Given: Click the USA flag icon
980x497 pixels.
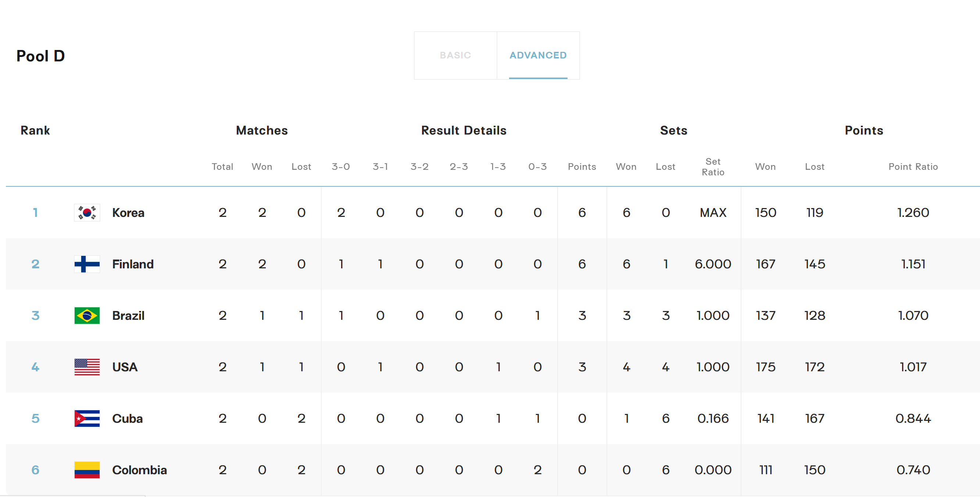Looking at the screenshot, I should pos(87,367).
